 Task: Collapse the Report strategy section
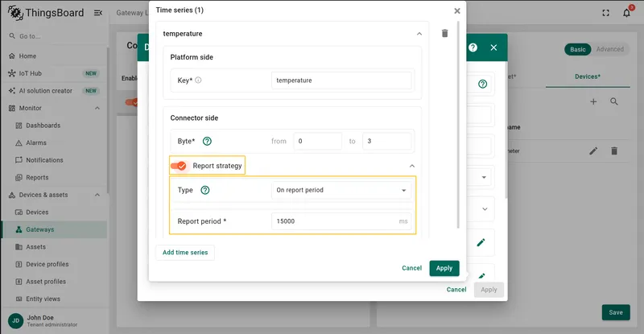click(412, 166)
